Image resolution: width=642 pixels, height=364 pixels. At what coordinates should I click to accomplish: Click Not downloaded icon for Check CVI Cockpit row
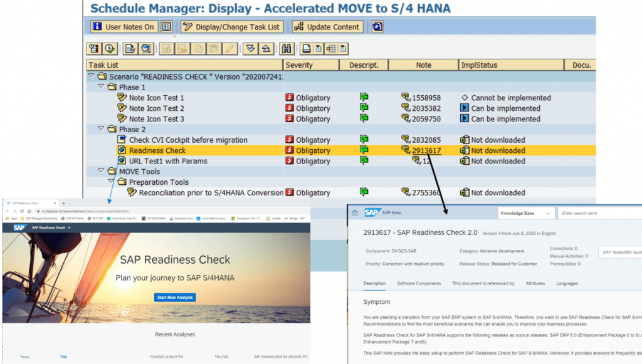coord(465,140)
